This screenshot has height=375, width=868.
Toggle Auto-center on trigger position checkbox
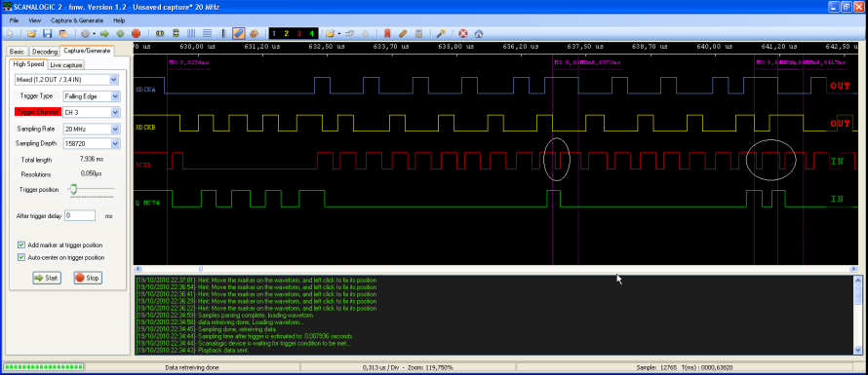point(21,258)
